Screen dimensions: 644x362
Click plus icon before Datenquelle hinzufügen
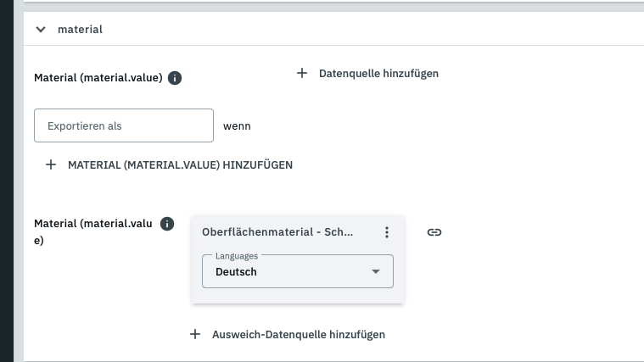[x=301, y=73]
